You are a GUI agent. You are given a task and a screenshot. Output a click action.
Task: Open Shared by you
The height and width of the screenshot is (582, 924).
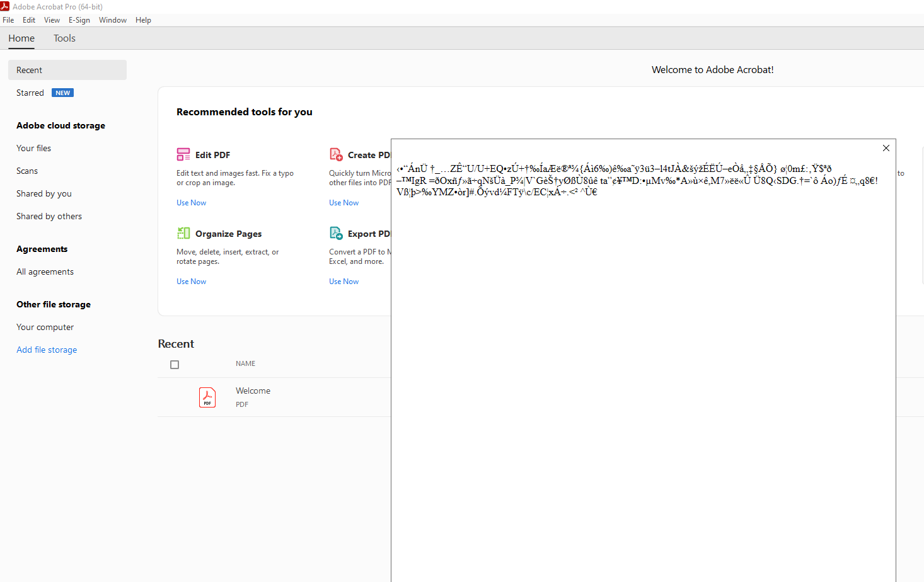click(44, 193)
